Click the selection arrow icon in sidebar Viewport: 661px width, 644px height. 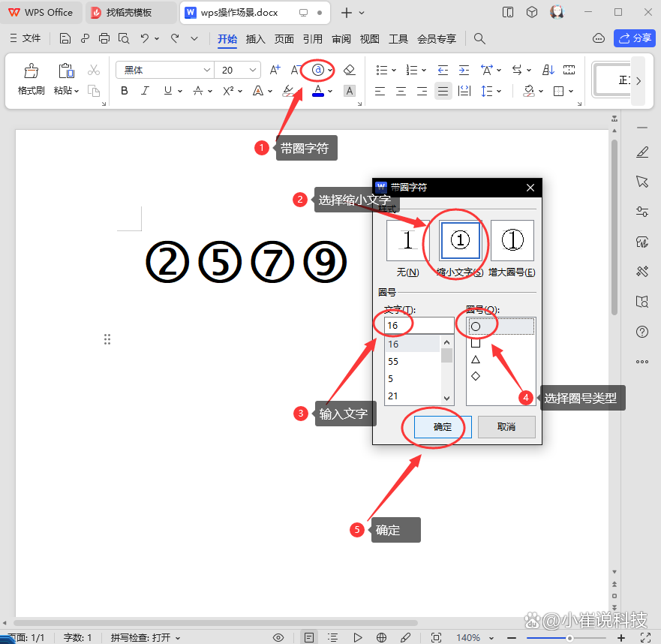[642, 182]
